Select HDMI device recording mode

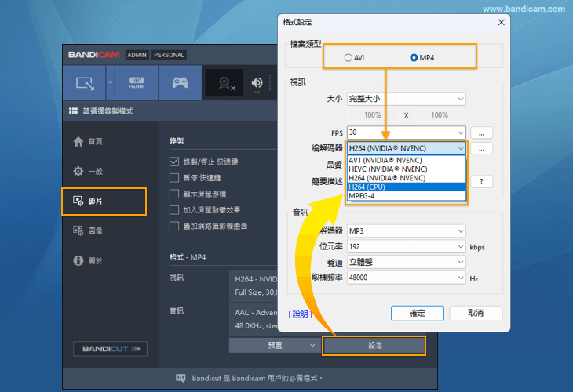137,83
